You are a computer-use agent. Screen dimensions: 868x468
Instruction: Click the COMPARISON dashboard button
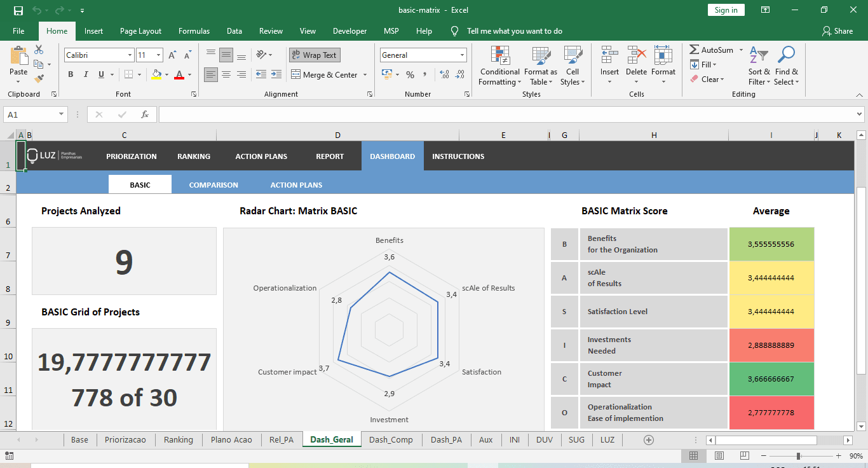point(214,185)
